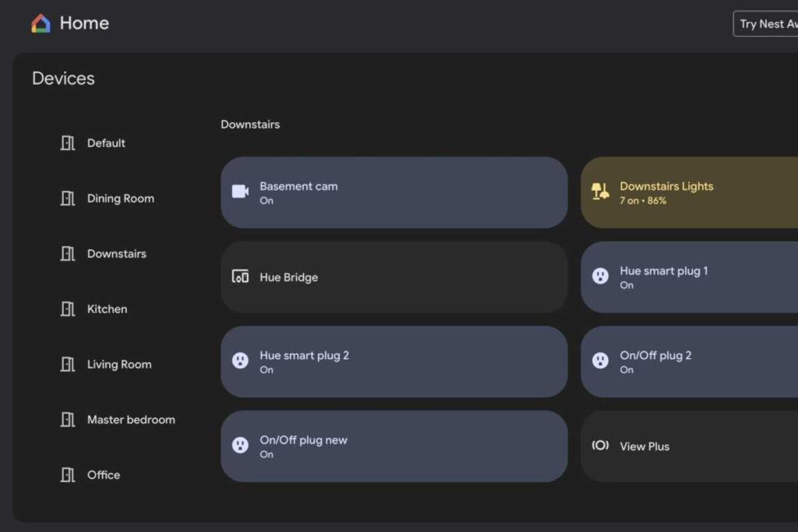Select Dining Room in the sidebar
This screenshot has width=798, height=532.
[x=120, y=199]
